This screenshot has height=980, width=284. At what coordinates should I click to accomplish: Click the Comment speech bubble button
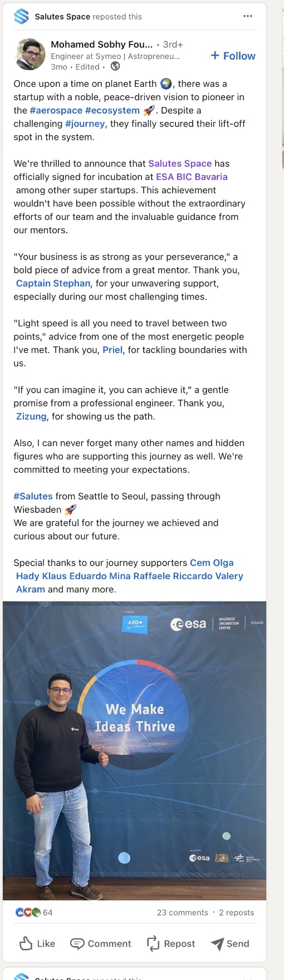point(101,943)
